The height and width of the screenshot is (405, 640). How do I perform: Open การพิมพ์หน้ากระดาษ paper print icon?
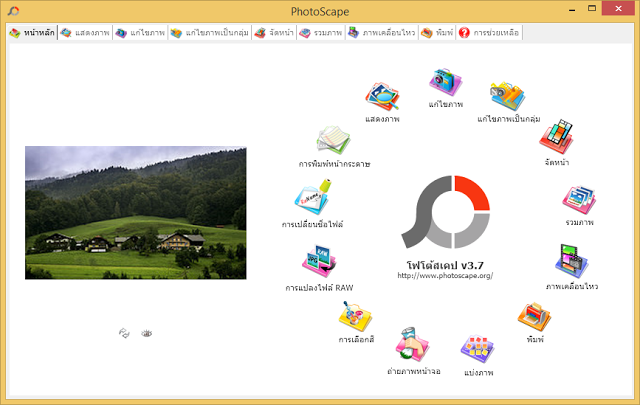333,140
